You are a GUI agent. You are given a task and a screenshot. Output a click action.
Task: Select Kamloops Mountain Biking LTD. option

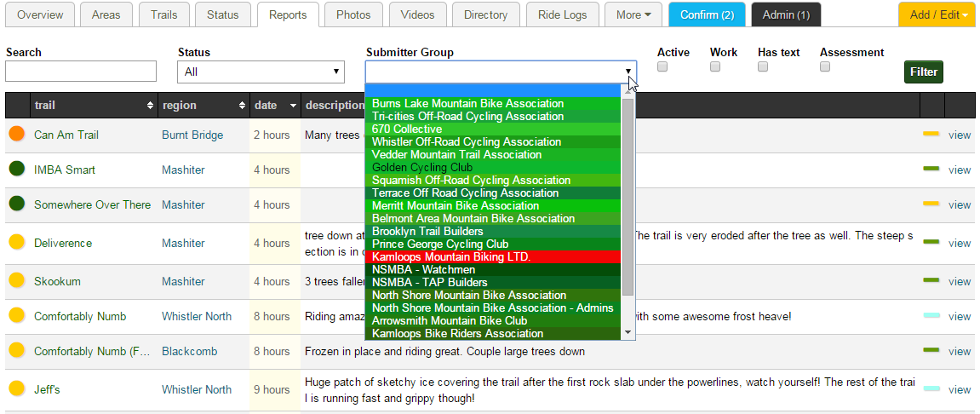[x=493, y=256]
